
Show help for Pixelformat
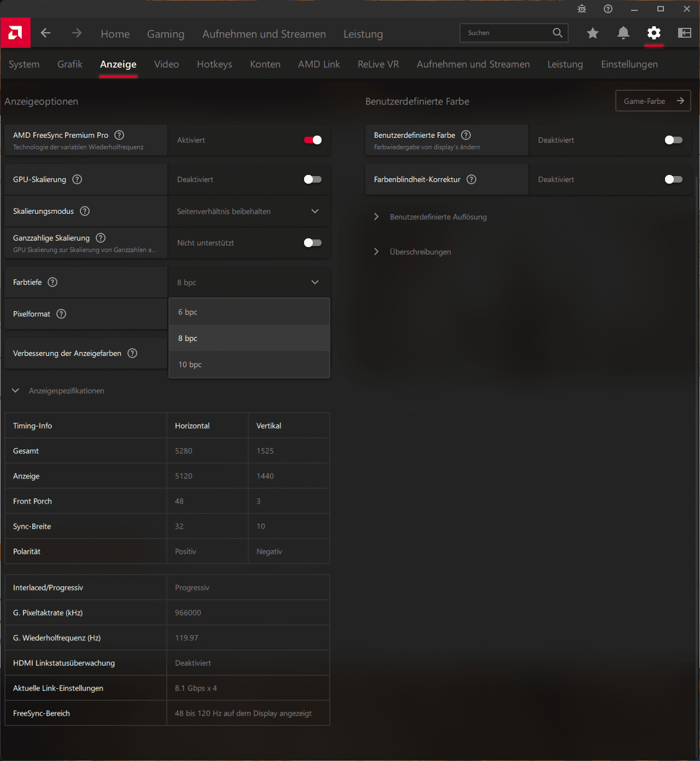point(61,314)
